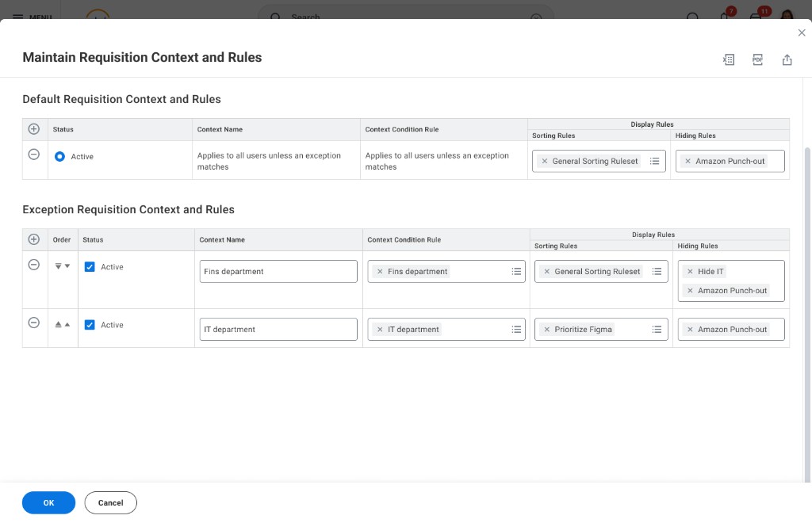Remove the Fins department exception row
812x523 pixels.
click(33, 265)
